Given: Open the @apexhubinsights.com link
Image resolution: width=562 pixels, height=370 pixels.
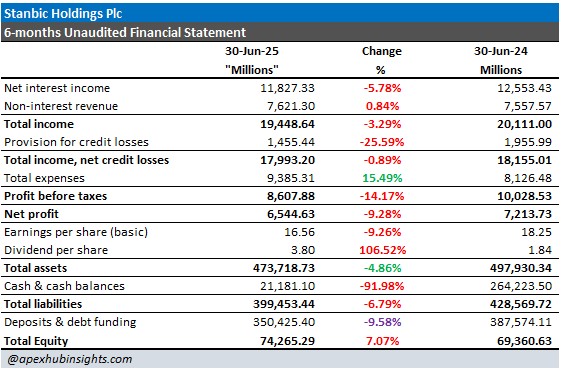Looking at the screenshot, I should click(70, 359).
